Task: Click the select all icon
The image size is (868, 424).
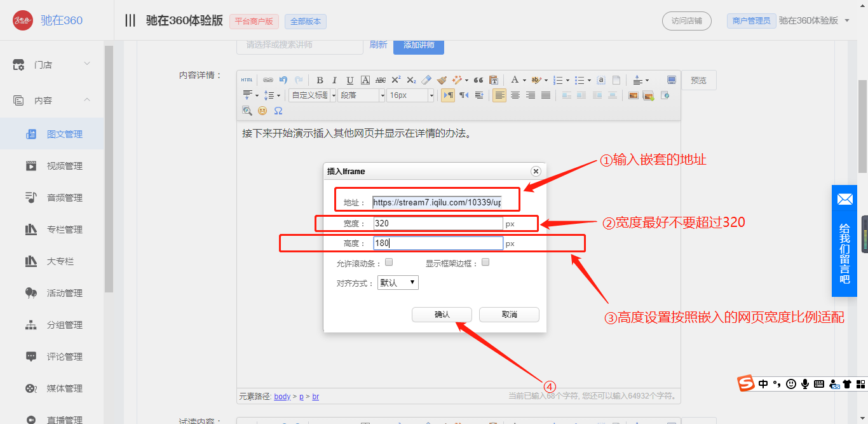Action: 601,80
